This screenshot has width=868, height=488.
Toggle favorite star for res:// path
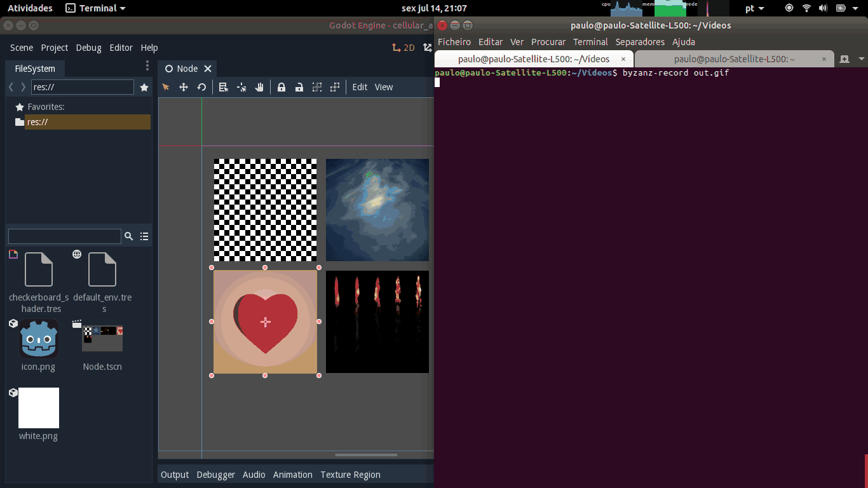(144, 87)
